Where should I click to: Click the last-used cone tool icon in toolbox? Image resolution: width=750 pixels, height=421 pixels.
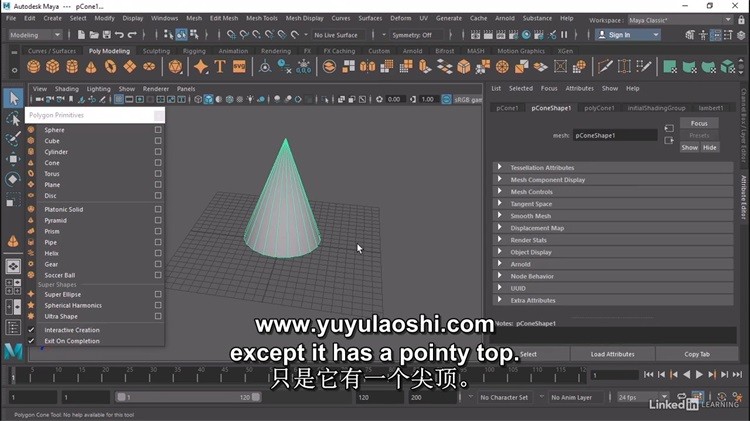(13, 241)
